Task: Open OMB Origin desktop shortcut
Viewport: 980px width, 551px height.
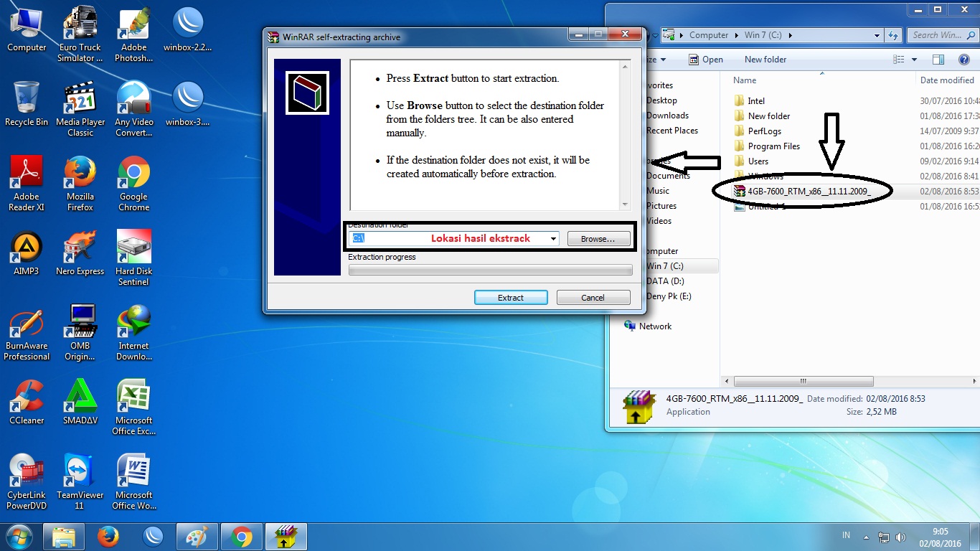Action: [x=80, y=332]
